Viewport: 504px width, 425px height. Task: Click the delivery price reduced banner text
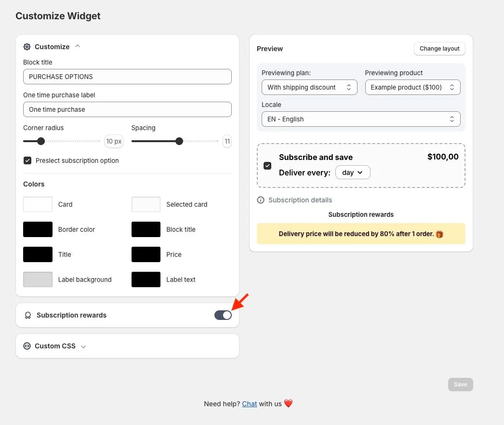click(x=356, y=234)
